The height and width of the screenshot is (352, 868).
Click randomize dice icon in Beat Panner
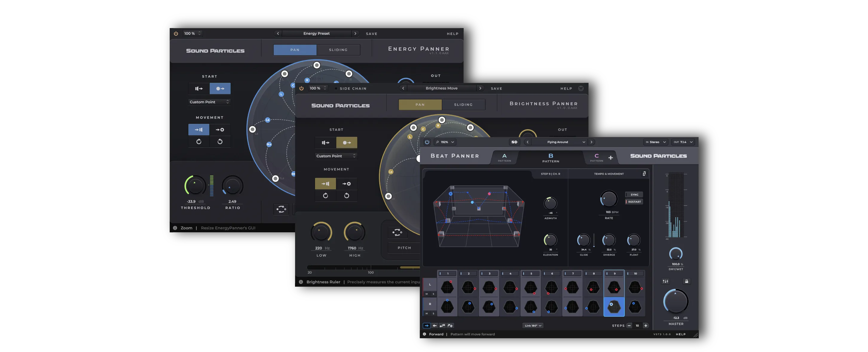pos(514,142)
